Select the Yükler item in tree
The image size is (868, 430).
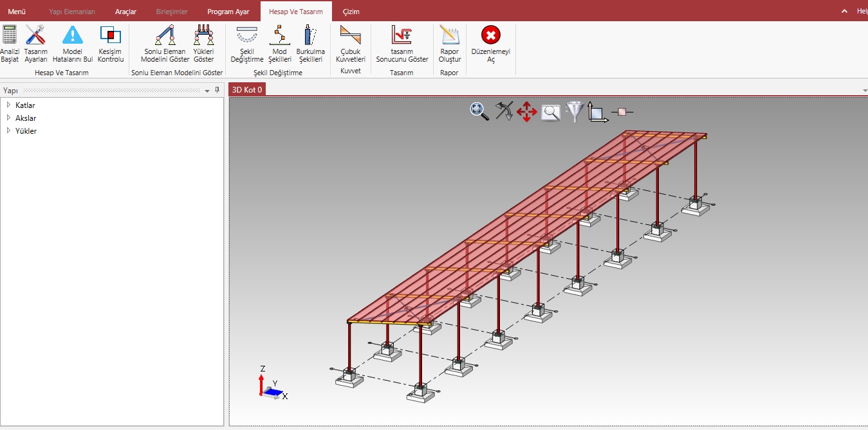tap(26, 131)
